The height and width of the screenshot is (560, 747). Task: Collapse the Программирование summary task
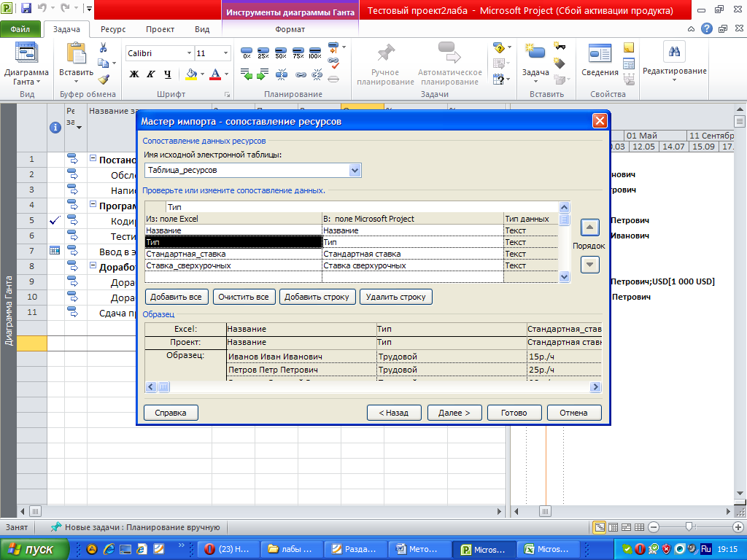pyautogui.click(x=93, y=205)
